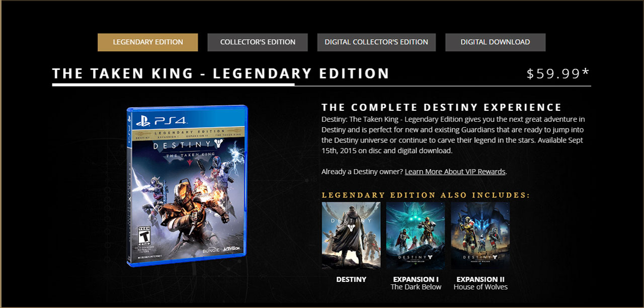Open The Dark Below expansion thumbnail
This screenshot has height=308, width=644.
click(416, 236)
